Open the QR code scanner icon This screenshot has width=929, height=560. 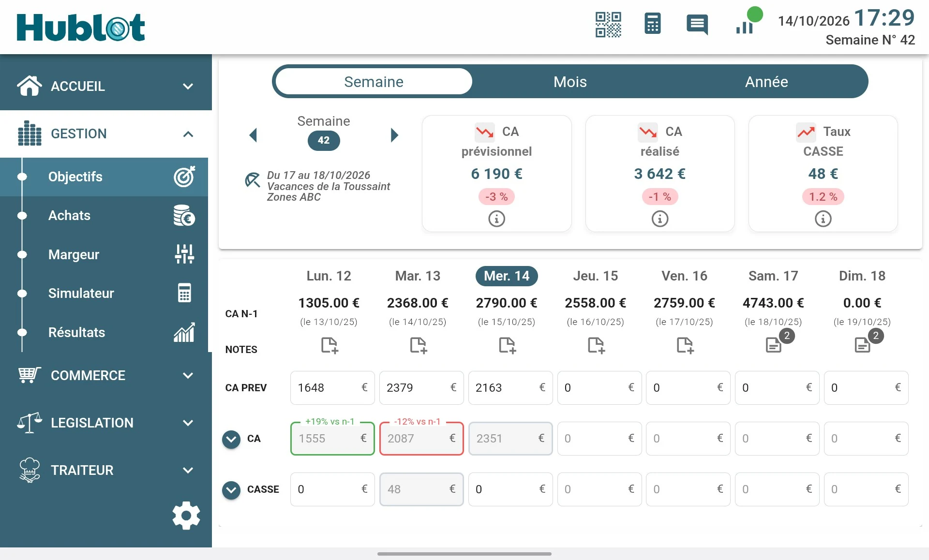click(608, 25)
